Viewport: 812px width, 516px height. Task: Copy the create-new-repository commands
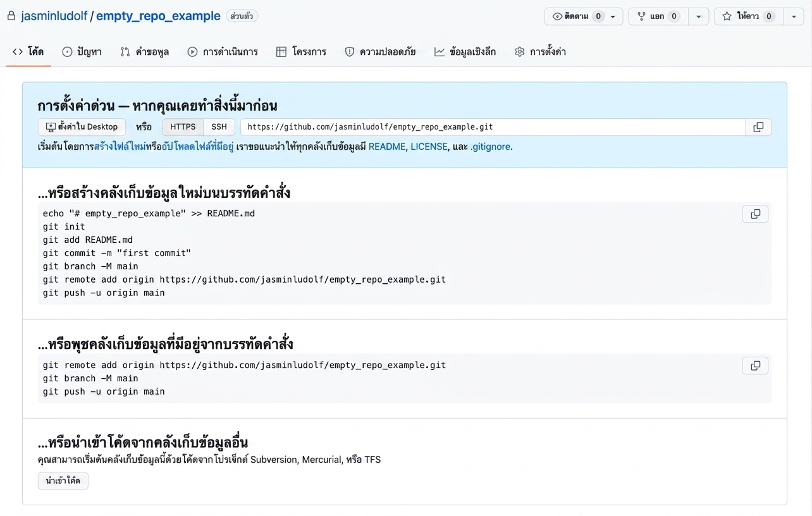(755, 214)
